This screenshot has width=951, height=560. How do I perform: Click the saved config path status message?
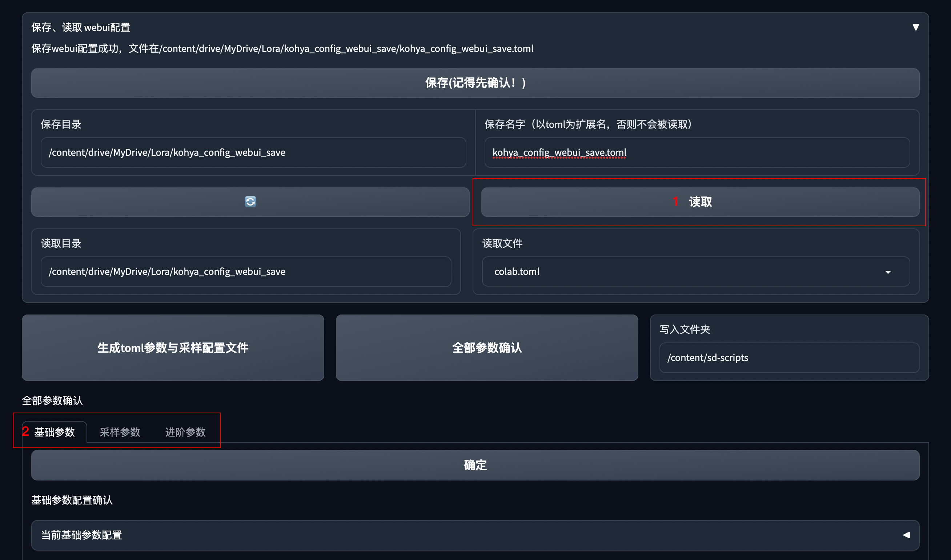click(282, 49)
